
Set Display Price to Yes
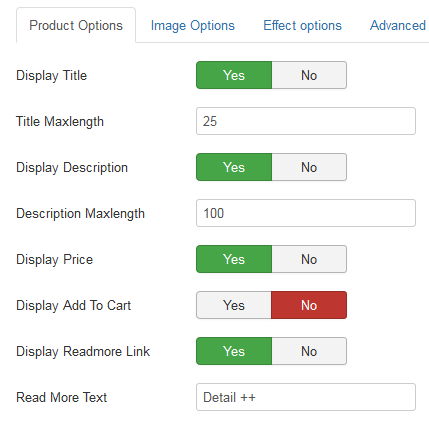pos(234,259)
